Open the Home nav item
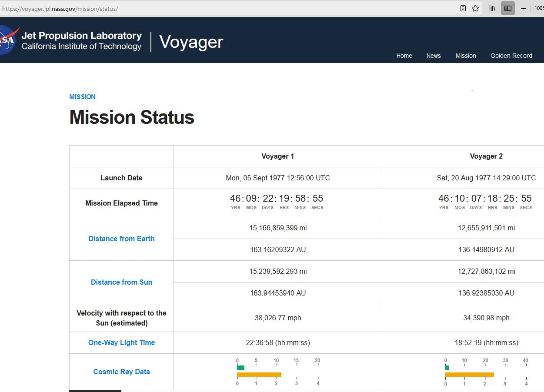 [x=404, y=56]
